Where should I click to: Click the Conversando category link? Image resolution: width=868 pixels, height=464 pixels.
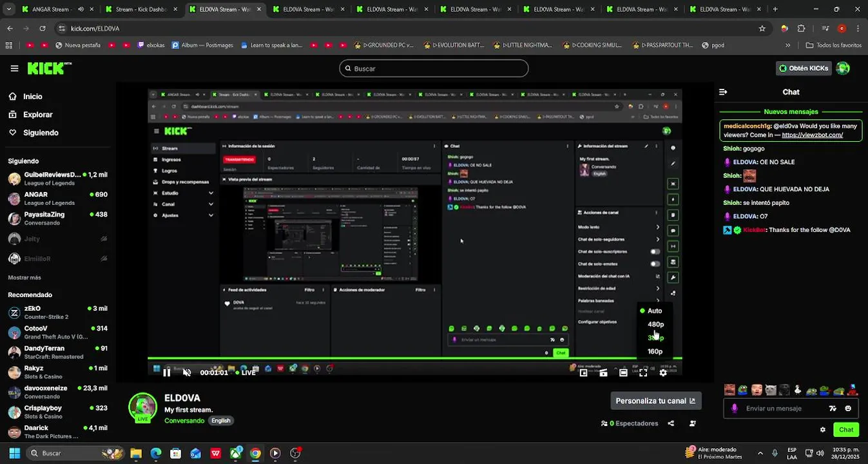click(184, 420)
